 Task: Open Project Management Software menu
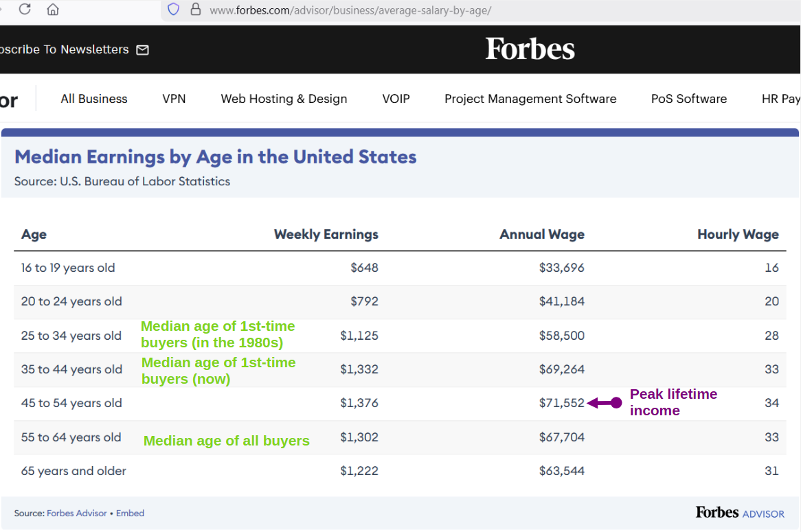(530, 99)
